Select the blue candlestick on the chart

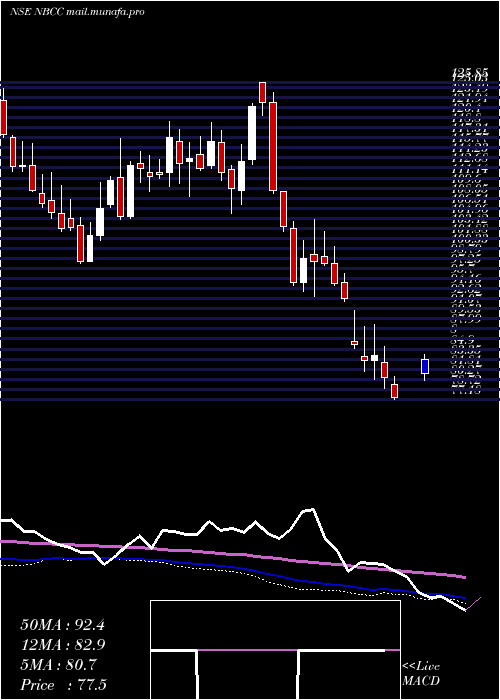click(x=425, y=367)
